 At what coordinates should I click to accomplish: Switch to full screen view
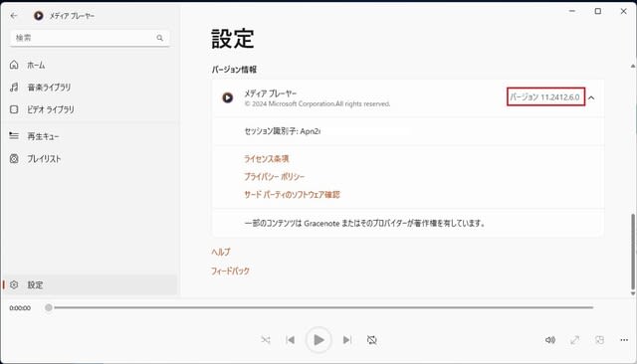[x=575, y=340]
